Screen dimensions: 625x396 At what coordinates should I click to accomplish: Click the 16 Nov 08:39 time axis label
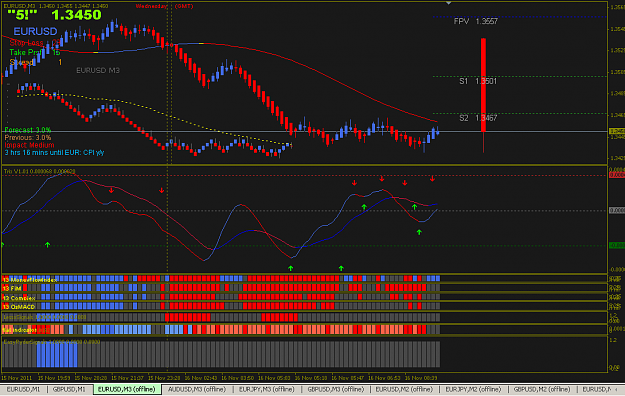point(421,378)
